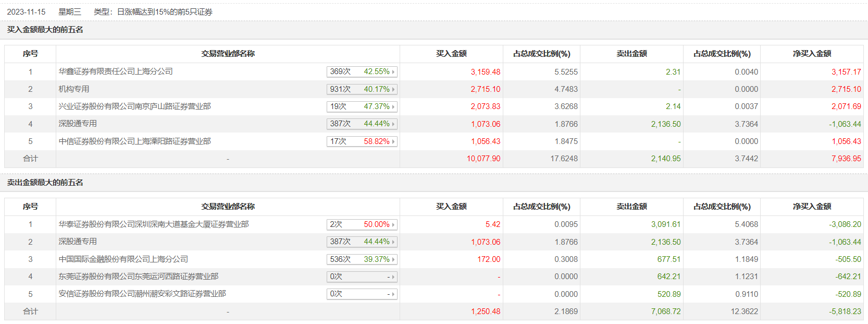This screenshot has height=324, width=868.
Task: Open 华泰证券 深圳深南大道基金大厦 branch link
Action: point(154,224)
